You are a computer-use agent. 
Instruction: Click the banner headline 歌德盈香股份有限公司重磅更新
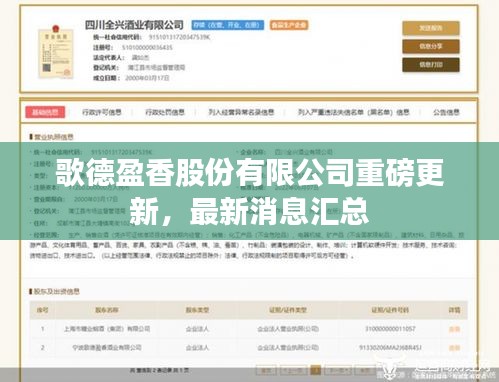[x=249, y=191]
